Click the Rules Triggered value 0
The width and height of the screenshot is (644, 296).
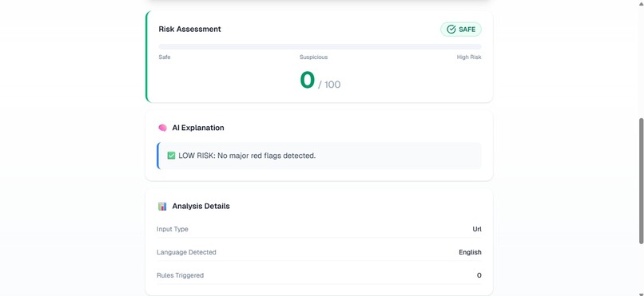click(479, 275)
